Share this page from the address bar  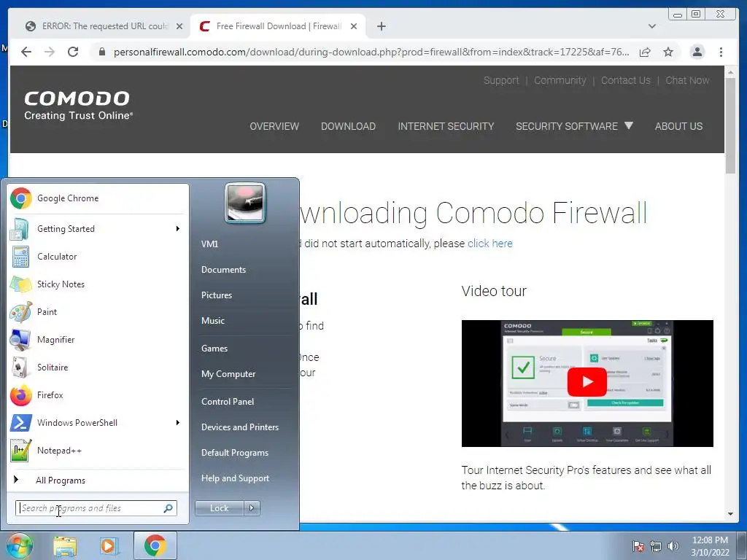(x=645, y=52)
